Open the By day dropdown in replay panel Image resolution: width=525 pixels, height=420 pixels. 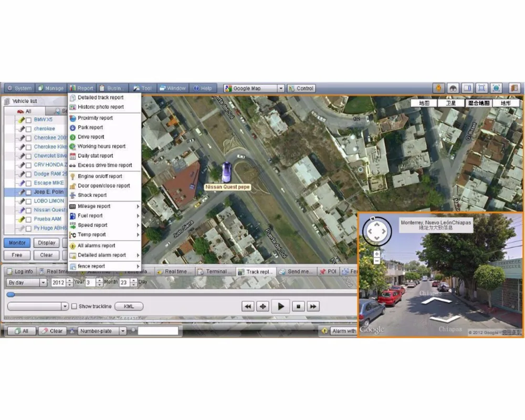pyautogui.click(x=44, y=282)
